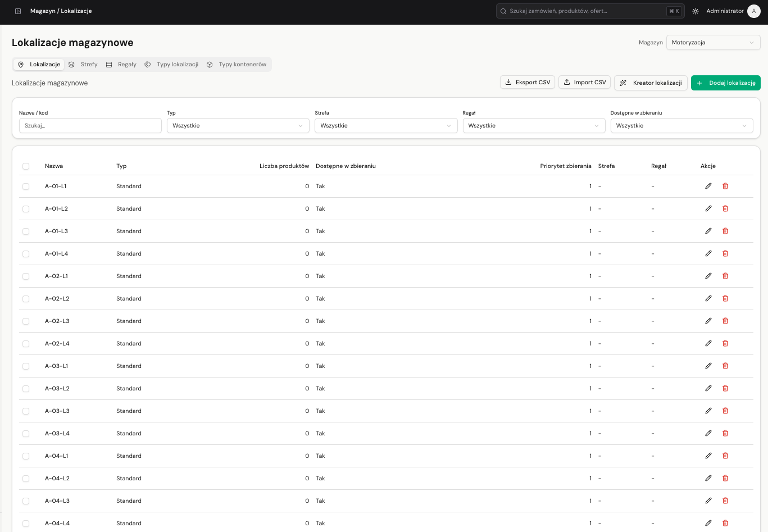Click the Import CSV button

584,82
